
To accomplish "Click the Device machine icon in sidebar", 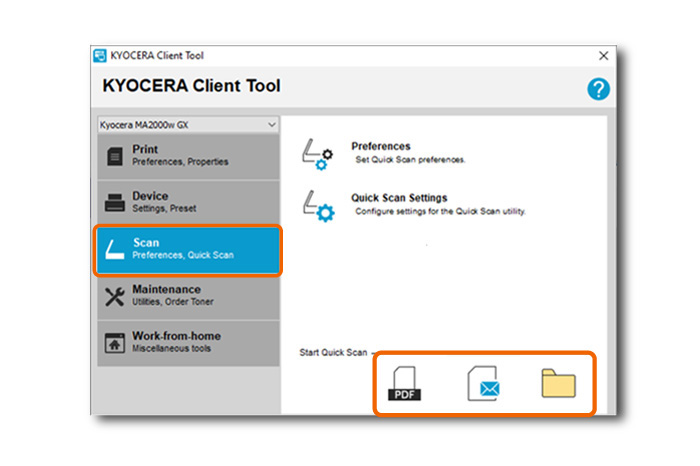I will (114, 202).
